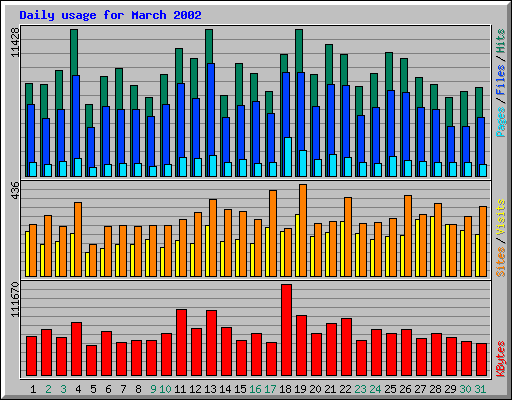Click the orange visits bar for day 4

coord(78,239)
